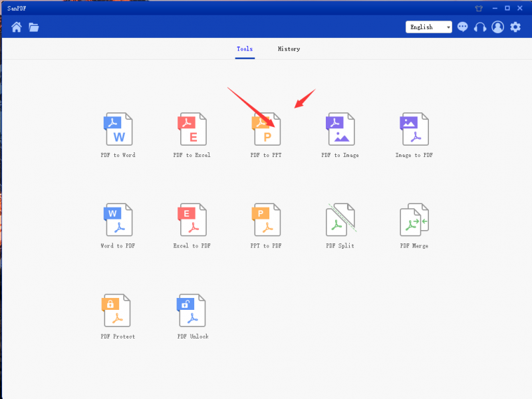Select the Image to PDF converter
The width and height of the screenshot is (532, 399).
point(414,130)
